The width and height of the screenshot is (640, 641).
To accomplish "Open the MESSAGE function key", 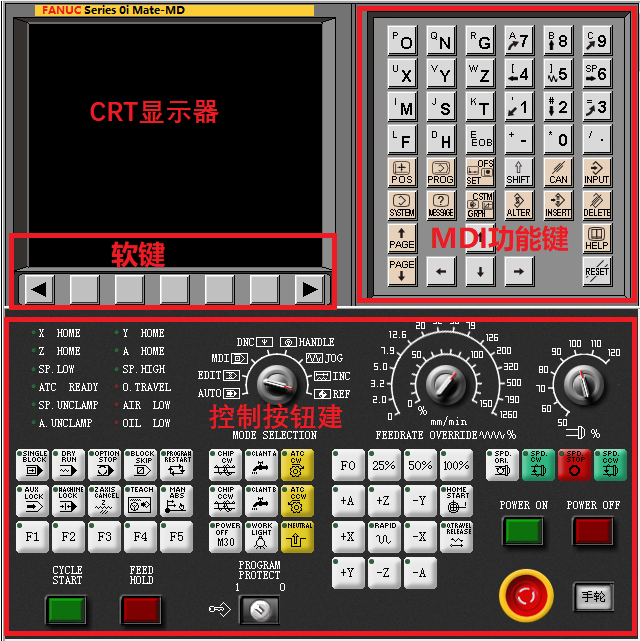I will 441,206.
